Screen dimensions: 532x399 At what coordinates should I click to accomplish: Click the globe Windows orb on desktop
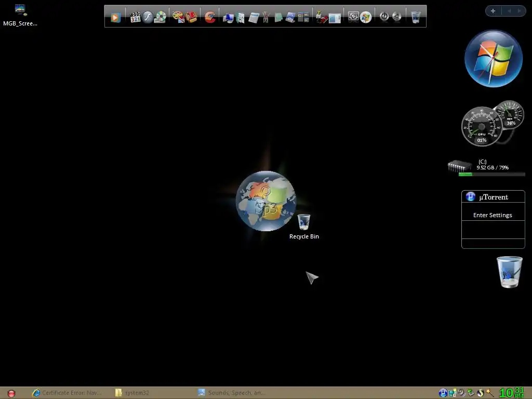pyautogui.click(x=265, y=201)
